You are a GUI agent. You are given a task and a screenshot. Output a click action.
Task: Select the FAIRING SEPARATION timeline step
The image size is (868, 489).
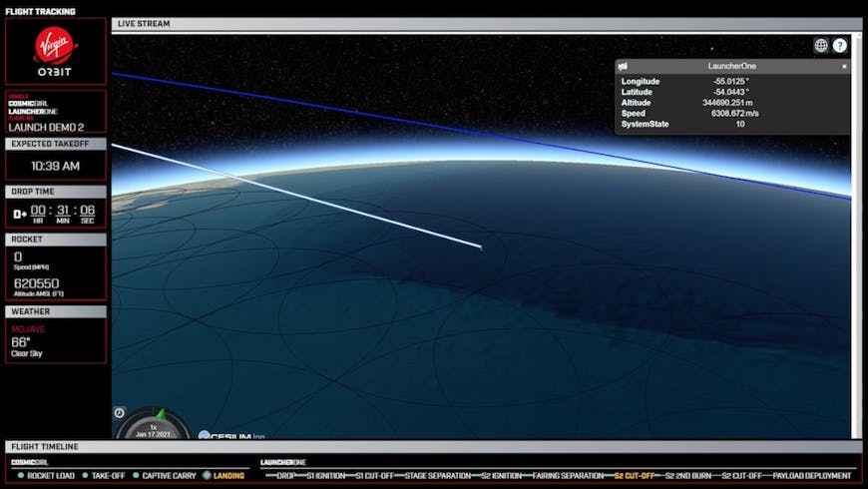(x=568, y=476)
